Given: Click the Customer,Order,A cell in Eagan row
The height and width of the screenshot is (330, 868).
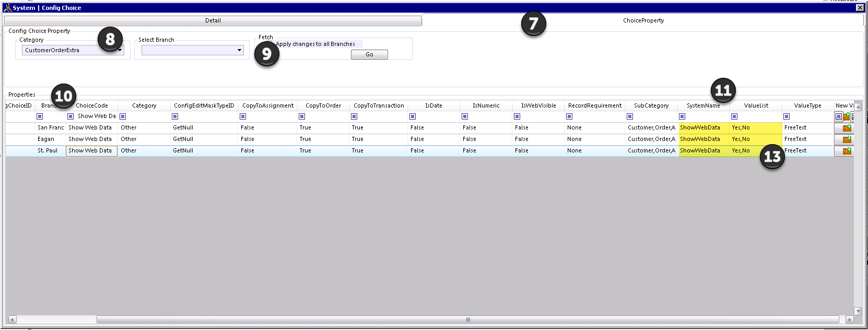Looking at the screenshot, I should pyautogui.click(x=651, y=139).
